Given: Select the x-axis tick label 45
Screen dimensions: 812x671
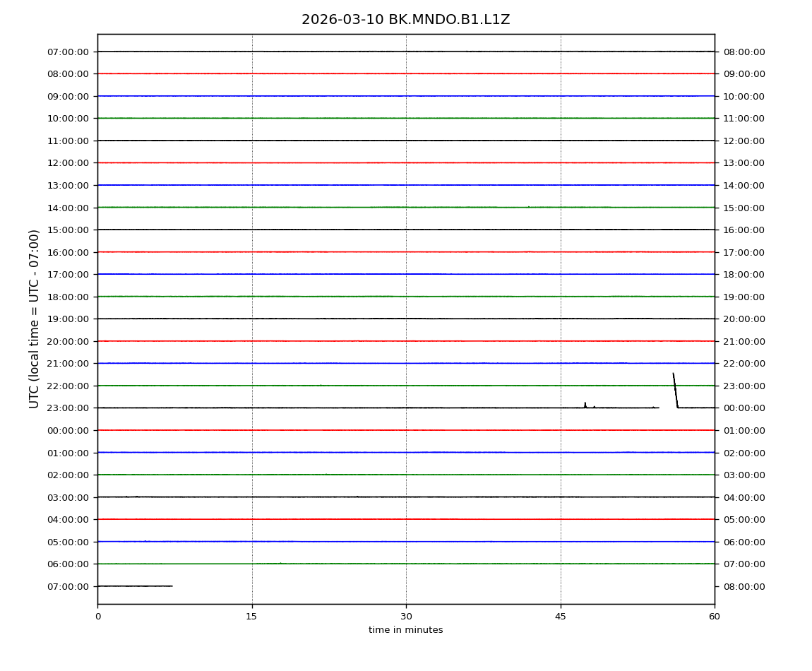Looking at the screenshot, I should coord(561,617).
